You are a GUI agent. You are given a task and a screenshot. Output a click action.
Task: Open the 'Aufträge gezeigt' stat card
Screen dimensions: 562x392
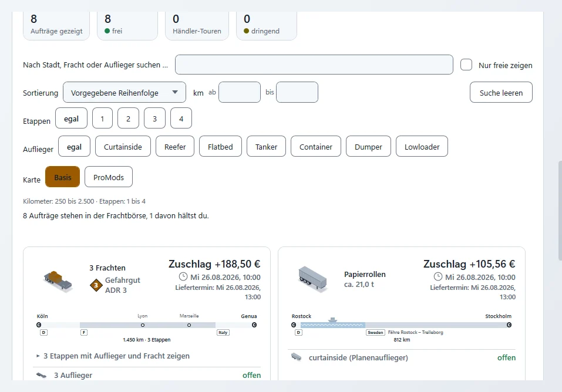click(x=56, y=25)
